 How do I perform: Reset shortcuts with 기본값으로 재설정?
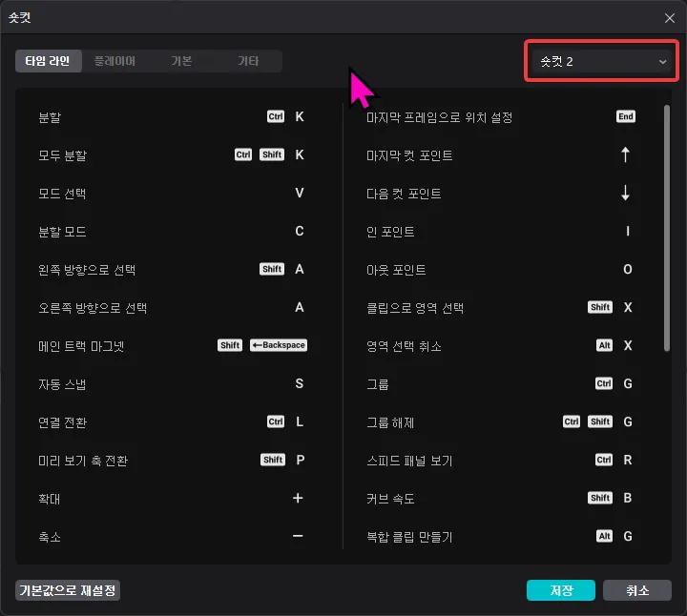(x=68, y=590)
